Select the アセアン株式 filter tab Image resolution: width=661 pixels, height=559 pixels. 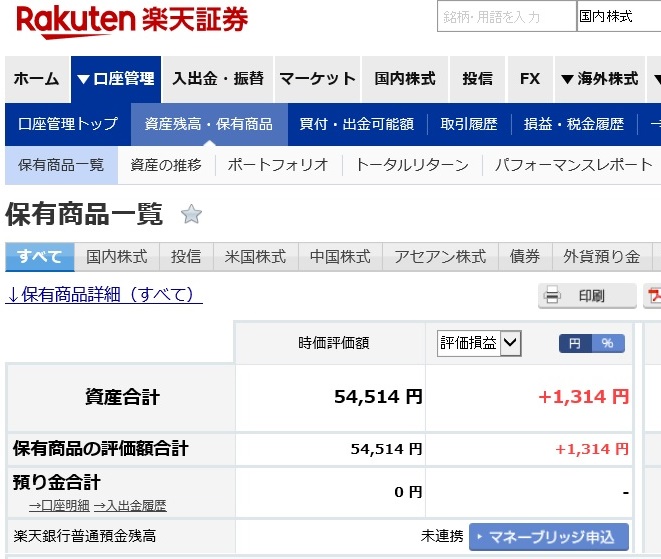pos(440,256)
